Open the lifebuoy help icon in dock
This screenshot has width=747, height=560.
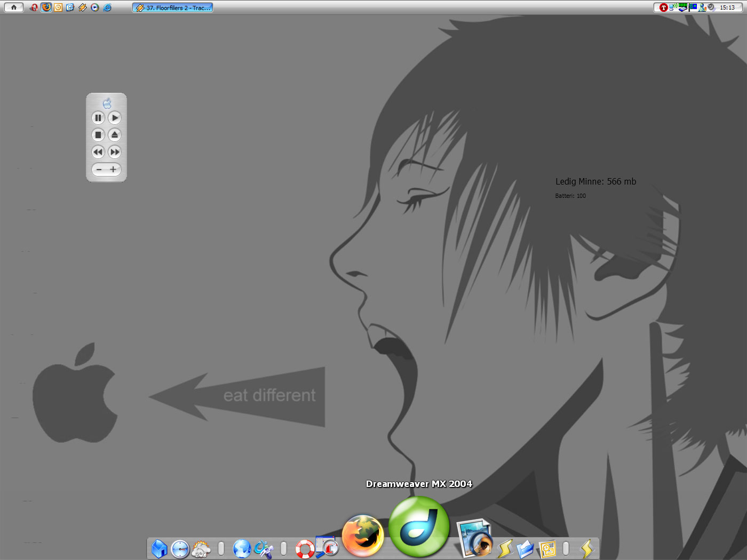pyautogui.click(x=305, y=549)
